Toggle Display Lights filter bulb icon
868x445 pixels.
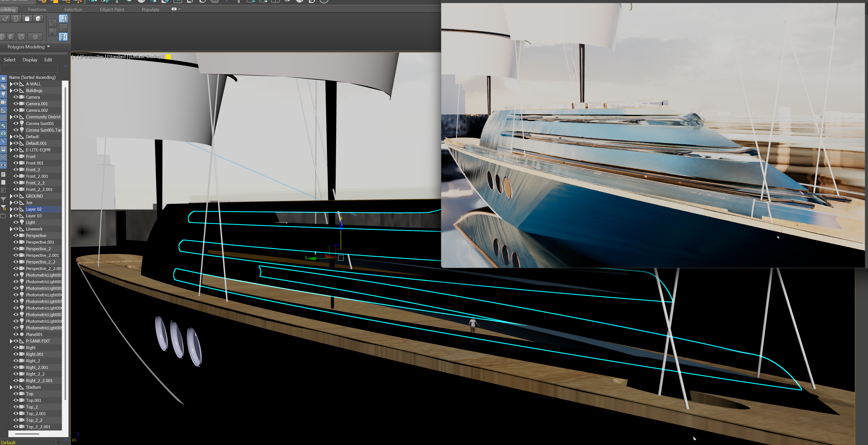3,94
